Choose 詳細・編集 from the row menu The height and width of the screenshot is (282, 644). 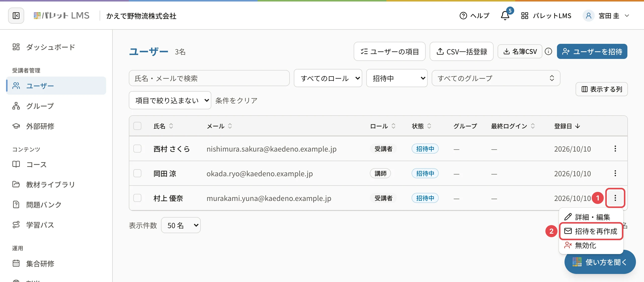[x=591, y=217]
